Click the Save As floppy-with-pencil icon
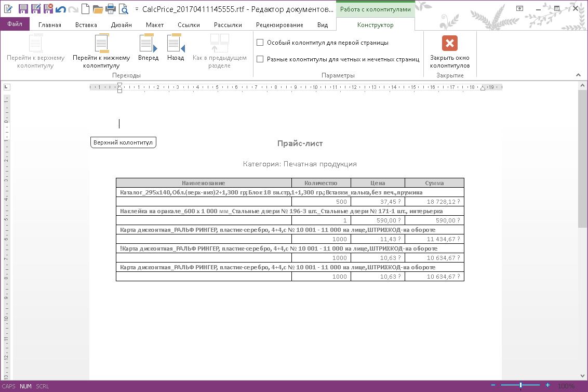The width and height of the screenshot is (588, 392). click(x=36, y=9)
